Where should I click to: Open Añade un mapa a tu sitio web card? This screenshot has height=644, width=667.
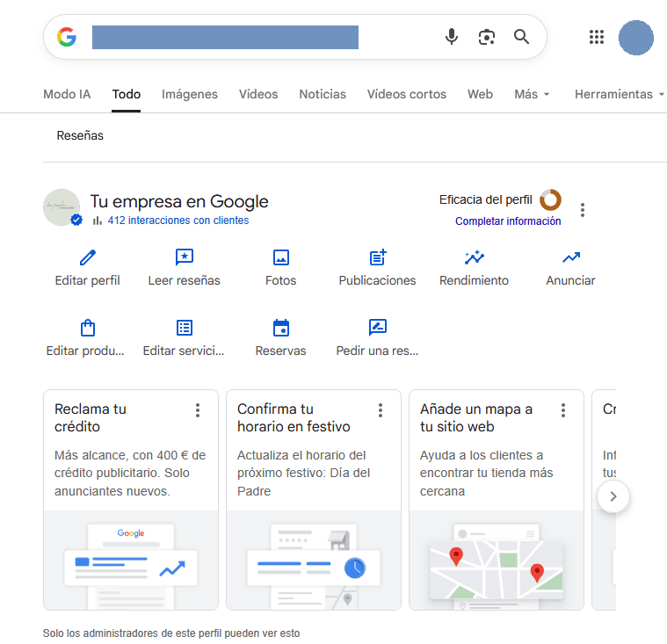coord(497,500)
